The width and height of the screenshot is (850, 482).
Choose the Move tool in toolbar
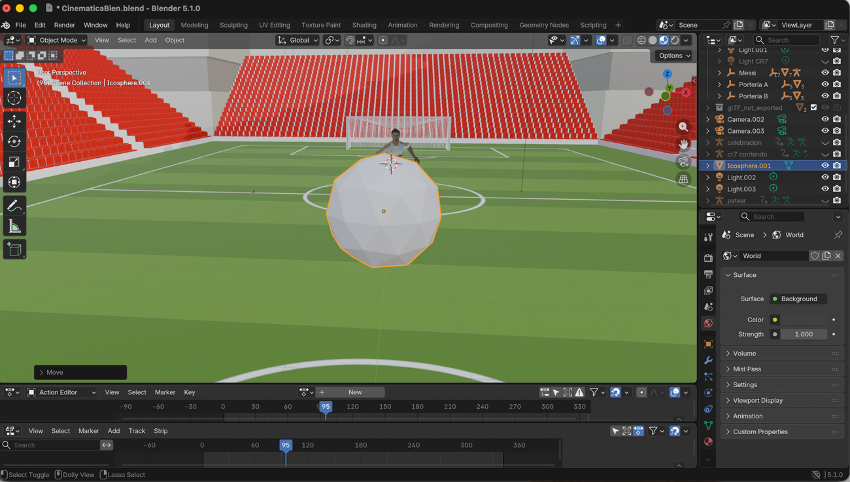click(x=15, y=121)
